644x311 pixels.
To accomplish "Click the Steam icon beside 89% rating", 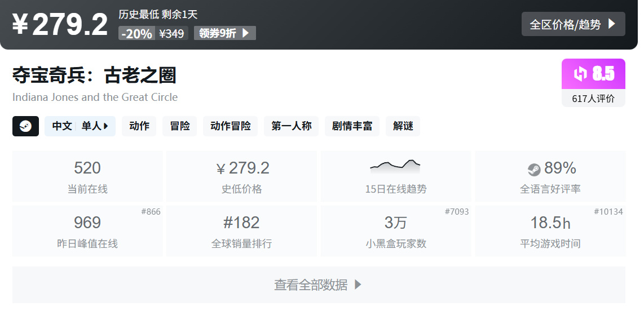I will pos(534,169).
